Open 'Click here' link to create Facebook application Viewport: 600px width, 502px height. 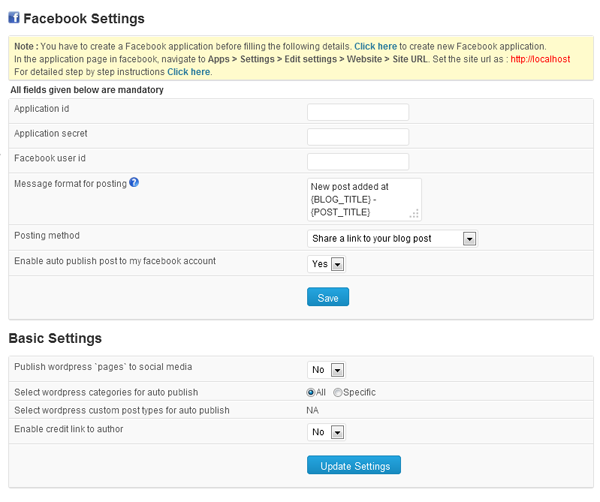click(x=375, y=46)
